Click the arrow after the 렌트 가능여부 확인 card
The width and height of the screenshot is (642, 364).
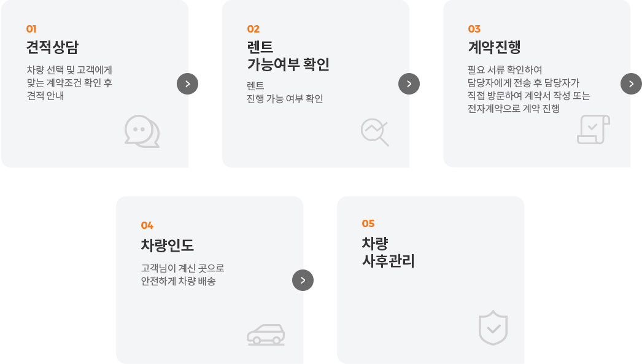(x=409, y=84)
